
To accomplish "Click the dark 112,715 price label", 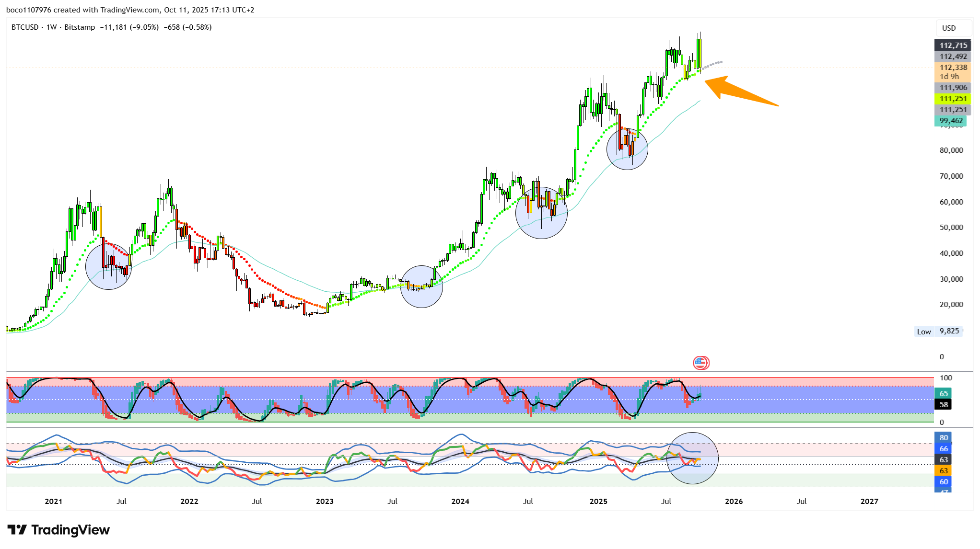I will [953, 46].
